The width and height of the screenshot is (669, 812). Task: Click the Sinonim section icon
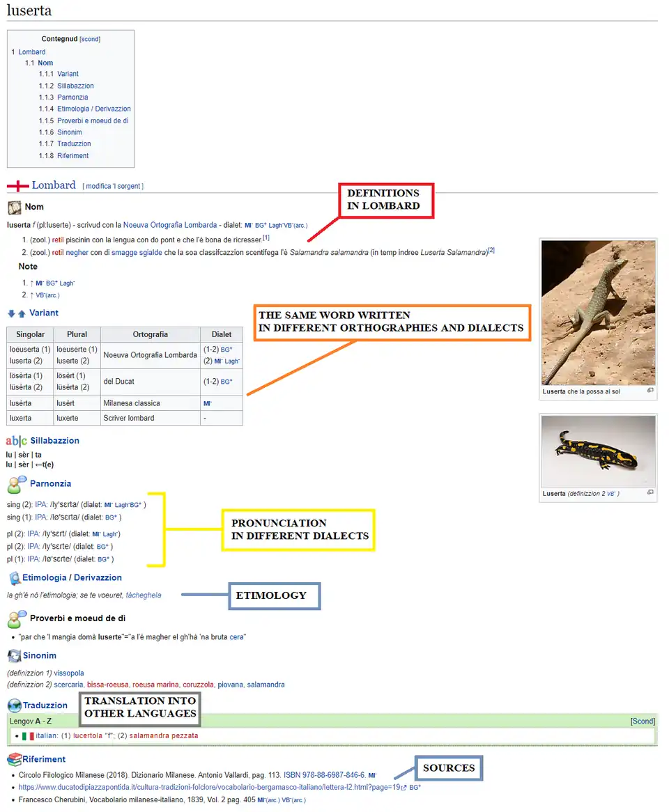click(14, 655)
